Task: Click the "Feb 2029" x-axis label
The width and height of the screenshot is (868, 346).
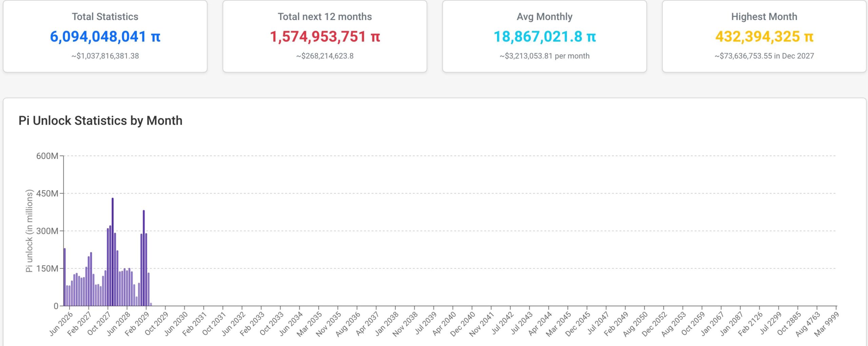Action: (137, 324)
